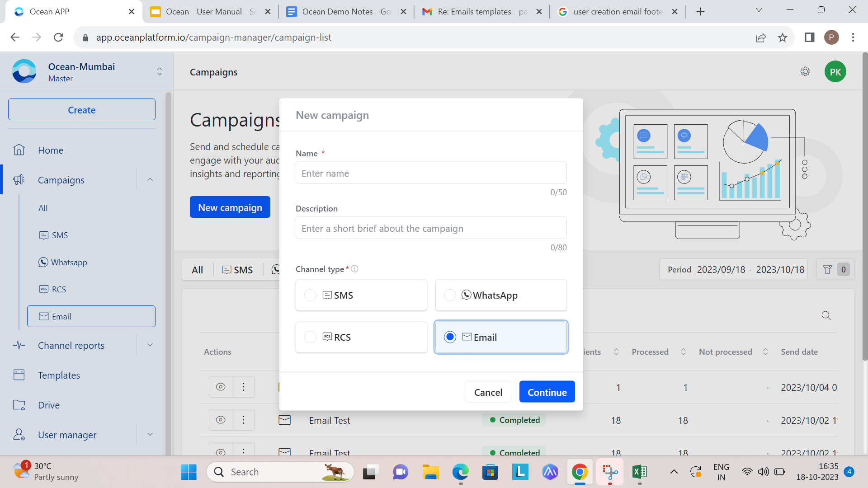Viewport: 868px width, 488px height.
Task: Click the filter funnel icon
Action: (827, 269)
